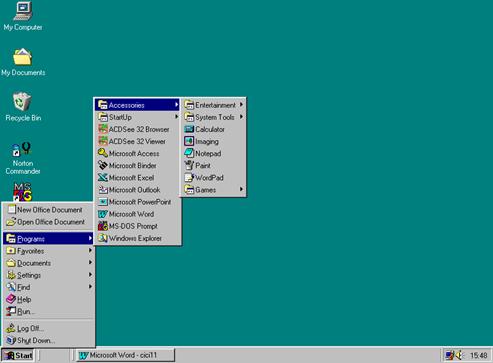493x363 pixels.
Task: Expand the Games submenu
Action: (213, 190)
